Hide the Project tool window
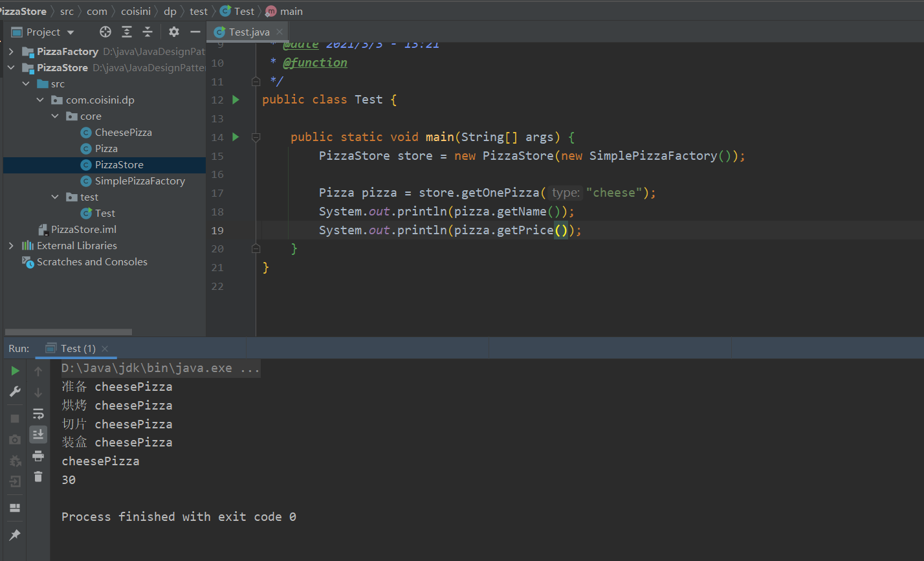 point(195,32)
